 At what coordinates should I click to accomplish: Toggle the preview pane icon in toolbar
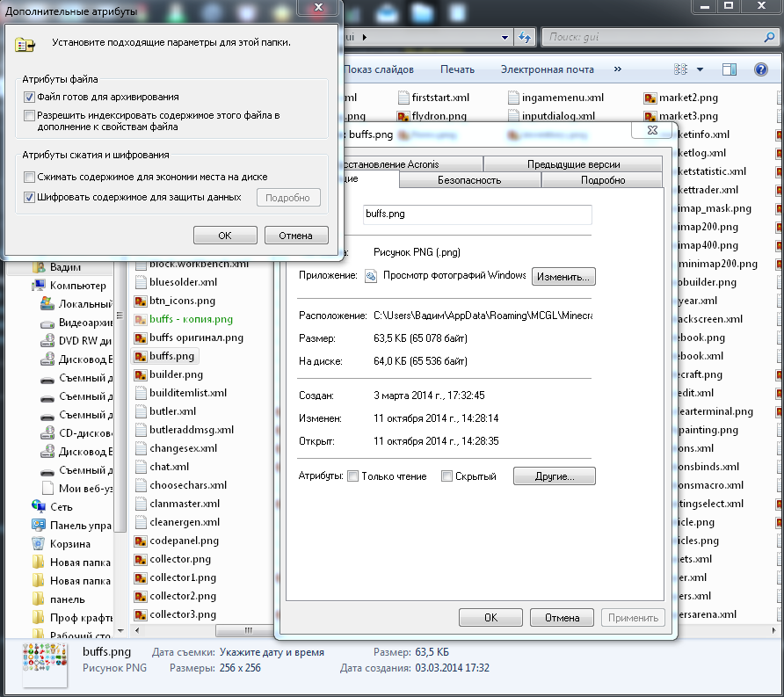(730, 69)
